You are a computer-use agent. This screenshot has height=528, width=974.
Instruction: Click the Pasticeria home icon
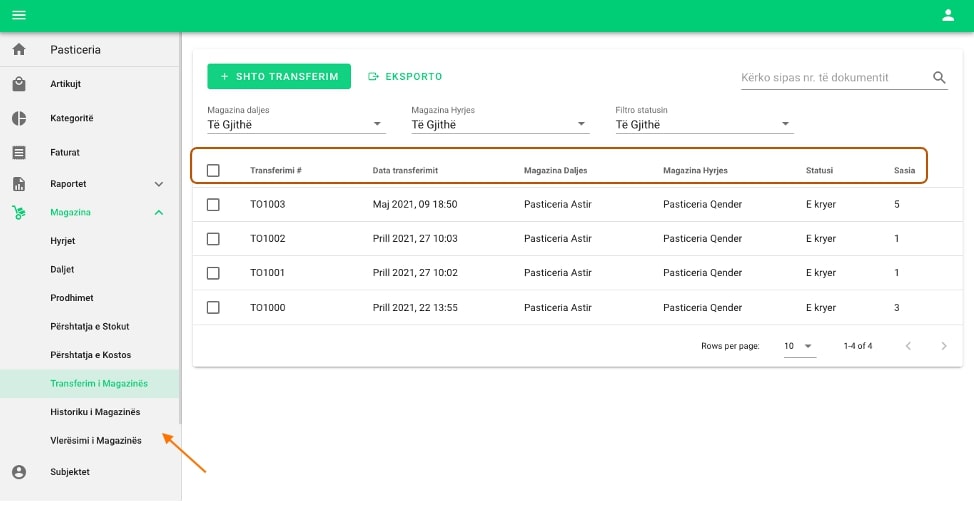(x=18, y=50)
